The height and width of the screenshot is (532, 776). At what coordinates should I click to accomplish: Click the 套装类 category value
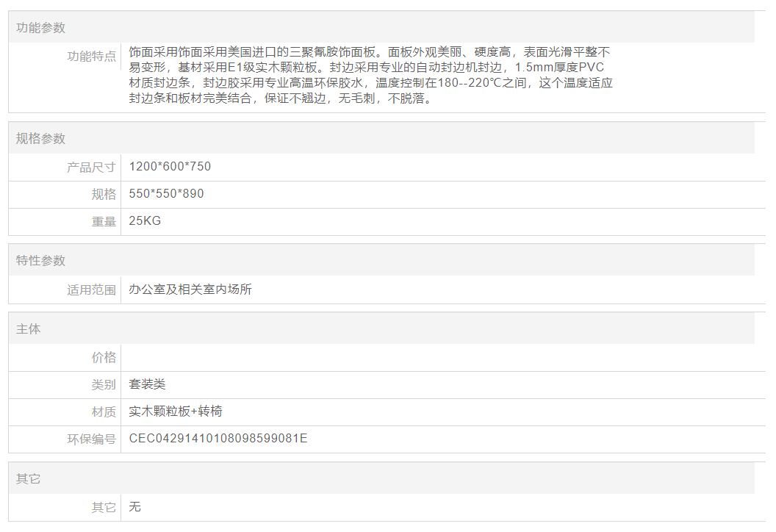point(147,384)
